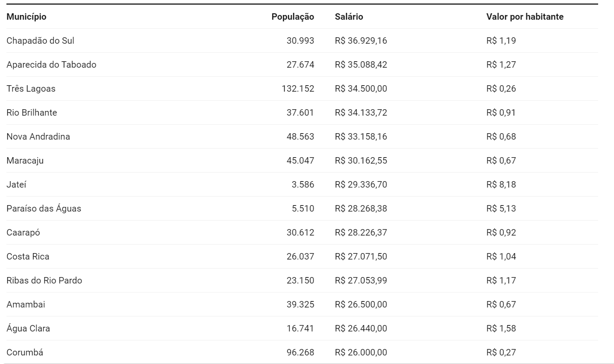614x364 pixels.
Task: Click salary value R$ 34.133,72
Action: tap(361, 113)
